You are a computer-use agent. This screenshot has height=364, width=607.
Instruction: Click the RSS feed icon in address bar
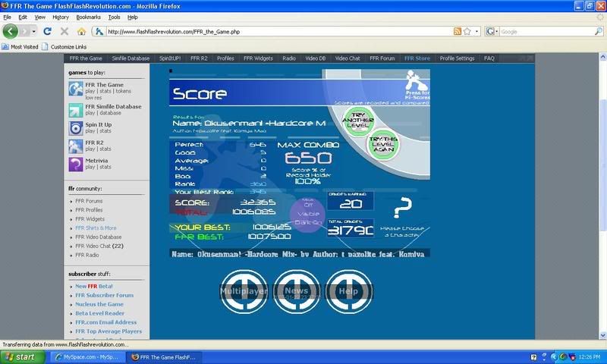[x=458, y=32]
